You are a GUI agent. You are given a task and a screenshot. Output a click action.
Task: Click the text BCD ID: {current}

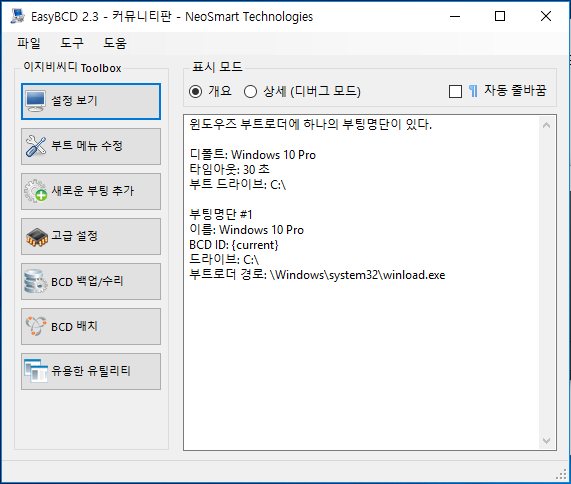[234, 245]
